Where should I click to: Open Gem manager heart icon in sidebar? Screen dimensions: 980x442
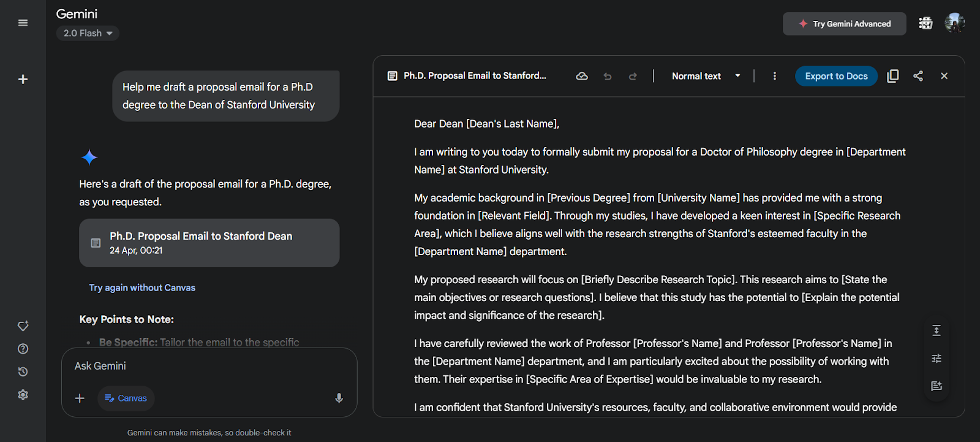(x=23, y=326)
